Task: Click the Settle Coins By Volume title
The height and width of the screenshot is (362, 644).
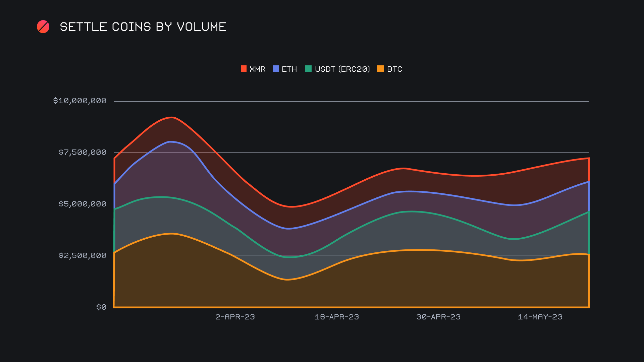Action: [x=143, y=27]
